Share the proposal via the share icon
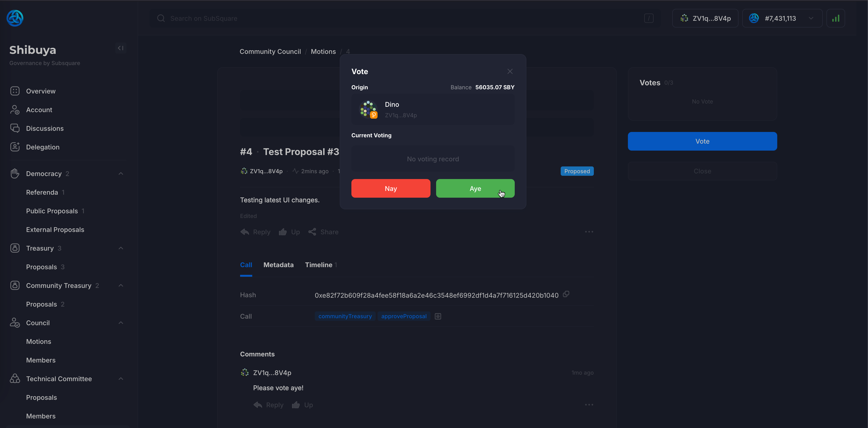 (x=312, y=232)
